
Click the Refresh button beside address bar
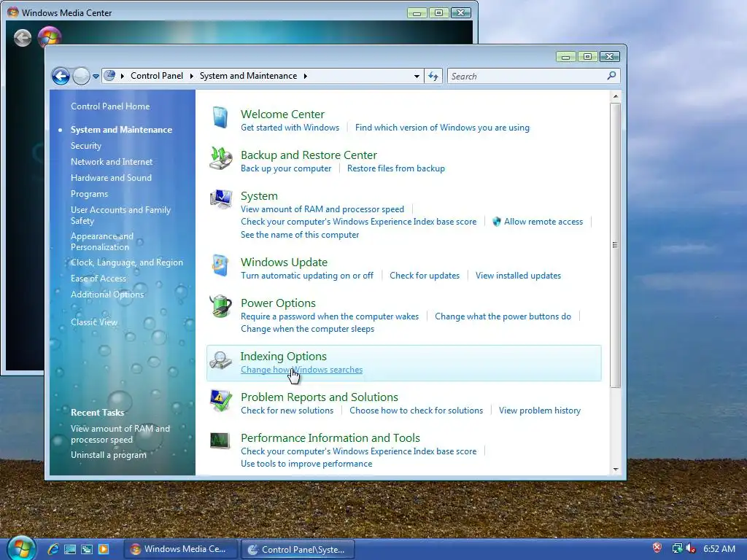coord(433,76)
